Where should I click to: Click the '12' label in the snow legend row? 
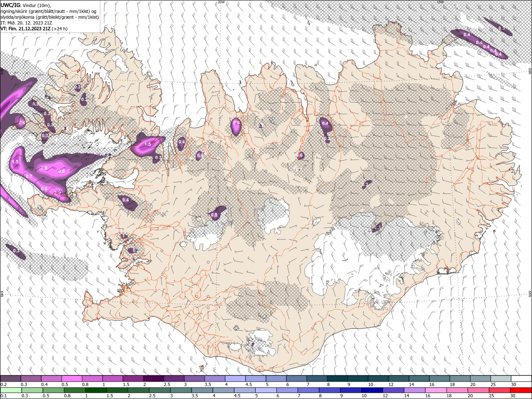tap(392, 384)
